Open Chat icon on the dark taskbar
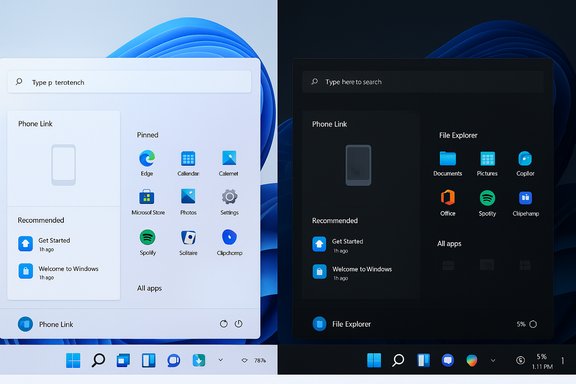576x384 pixels. click(447, 360)
